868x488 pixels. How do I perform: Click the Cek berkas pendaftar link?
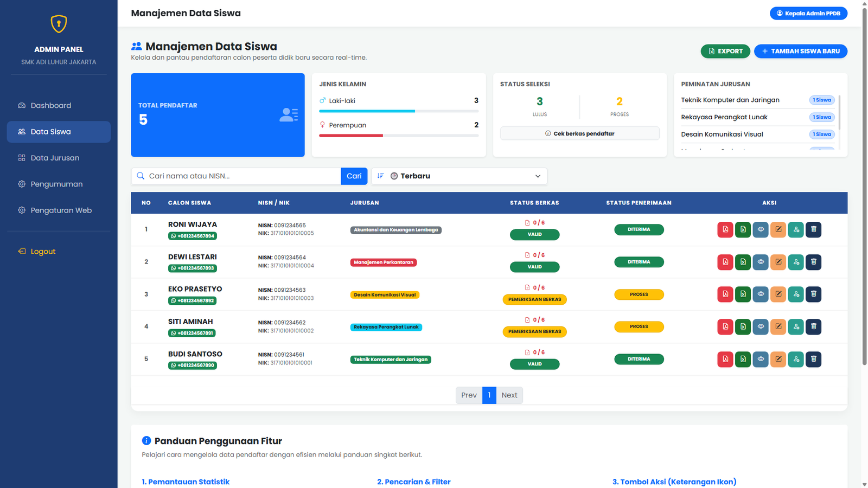(579, 133)
